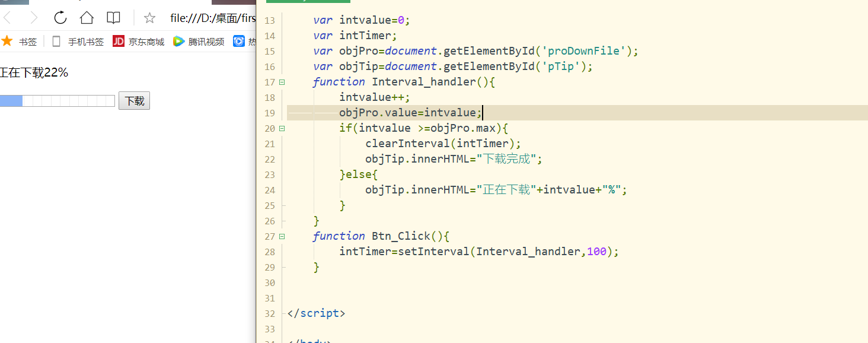This screenshot has width=868, height=343.
Task: Collapse the Btn_Click function fold on line 27
Action: (x=282, y=236)
